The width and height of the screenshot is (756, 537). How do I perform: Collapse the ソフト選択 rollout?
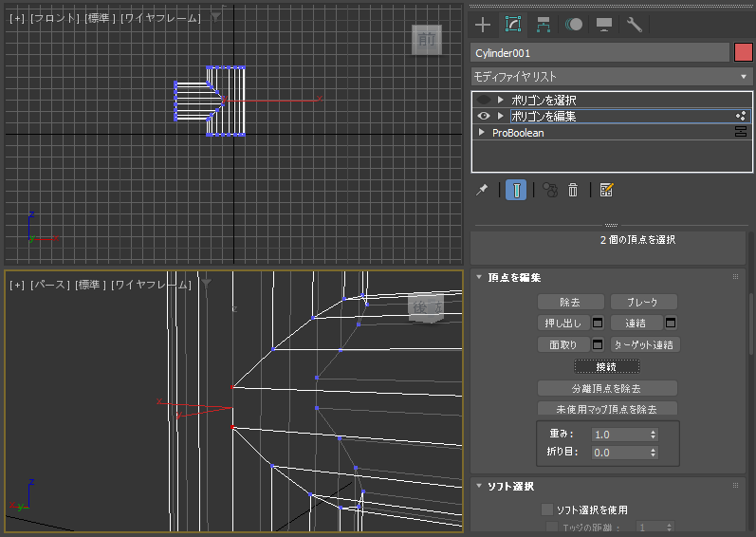(x=479, y=486)
